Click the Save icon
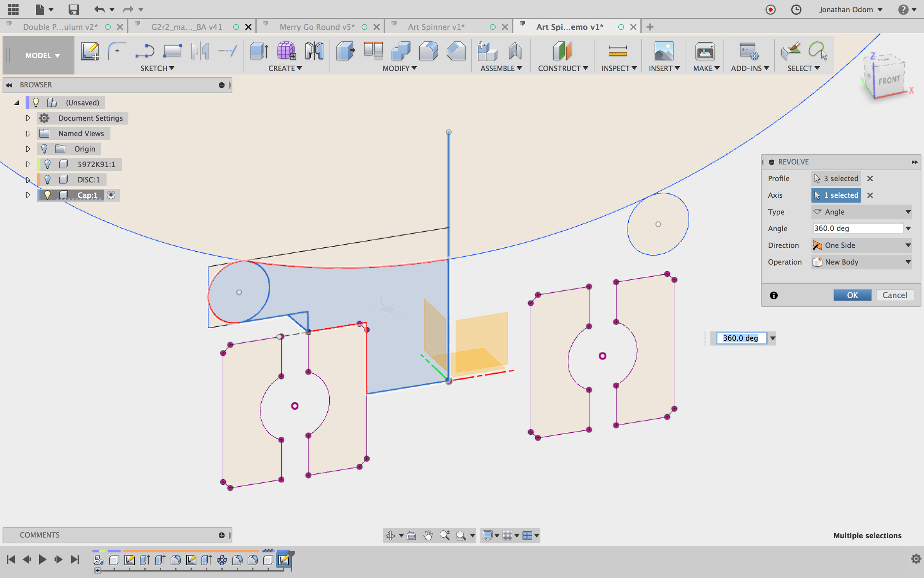 73,9
